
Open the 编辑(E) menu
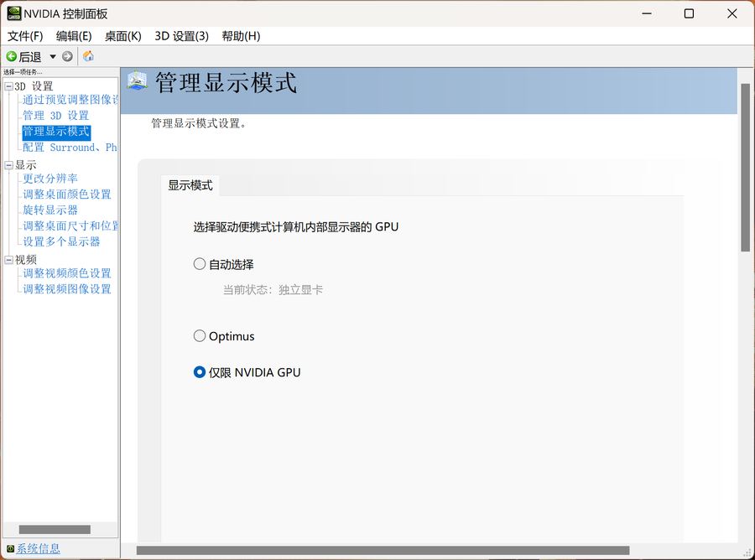click(74, 36)
